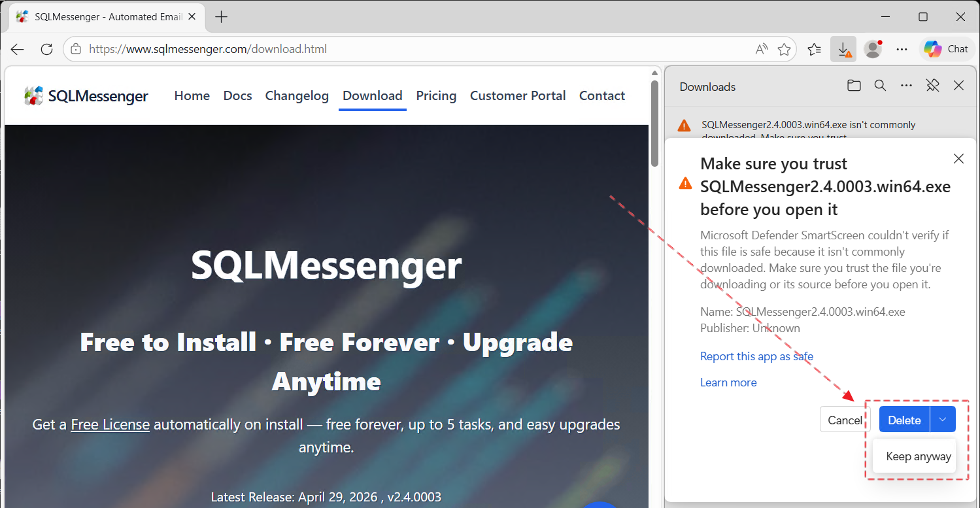Screen dimensions: 980x508
Task: Delete the downloaded exe file
Action: tap(904, 420)
